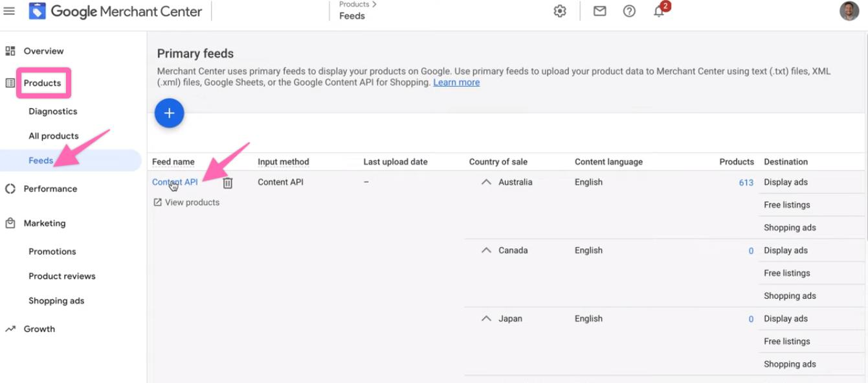
Task: Click the user profile avatar
Action: point(849,11)
